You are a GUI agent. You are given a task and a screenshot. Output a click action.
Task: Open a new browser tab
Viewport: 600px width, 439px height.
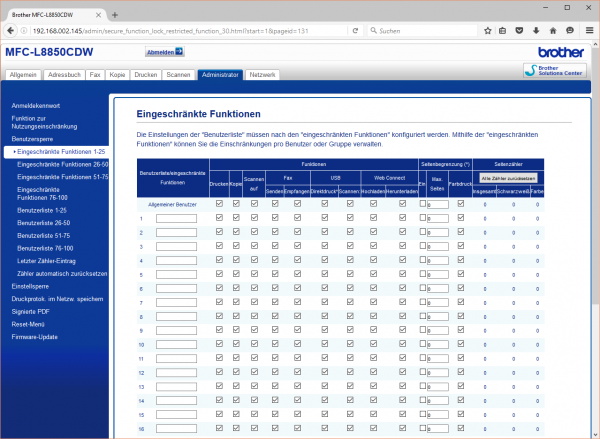click(x=115, y=14)
